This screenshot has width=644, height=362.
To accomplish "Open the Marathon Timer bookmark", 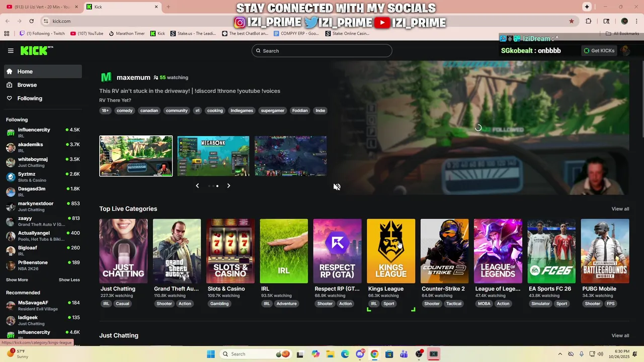I will [127, 34].
